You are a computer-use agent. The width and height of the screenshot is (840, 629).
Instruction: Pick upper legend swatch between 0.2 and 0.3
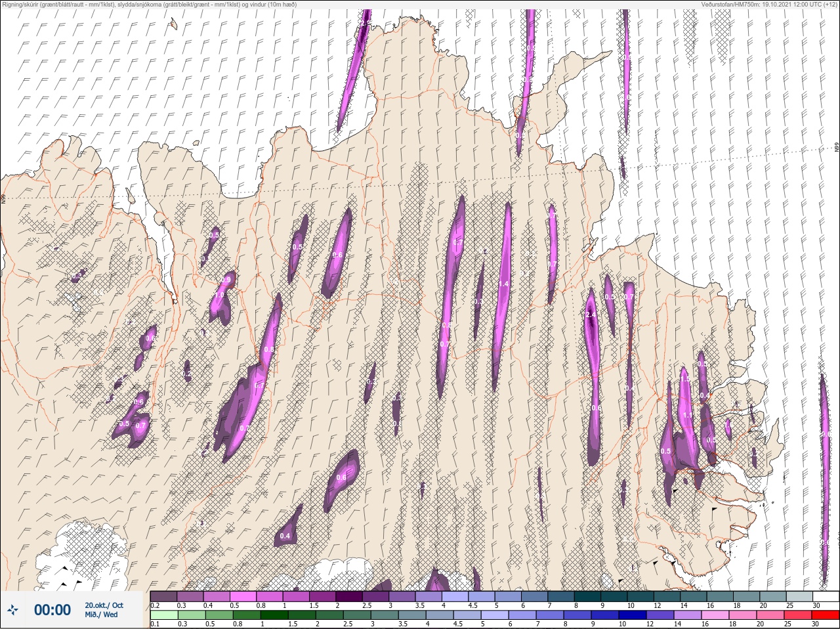pos(164,596)
